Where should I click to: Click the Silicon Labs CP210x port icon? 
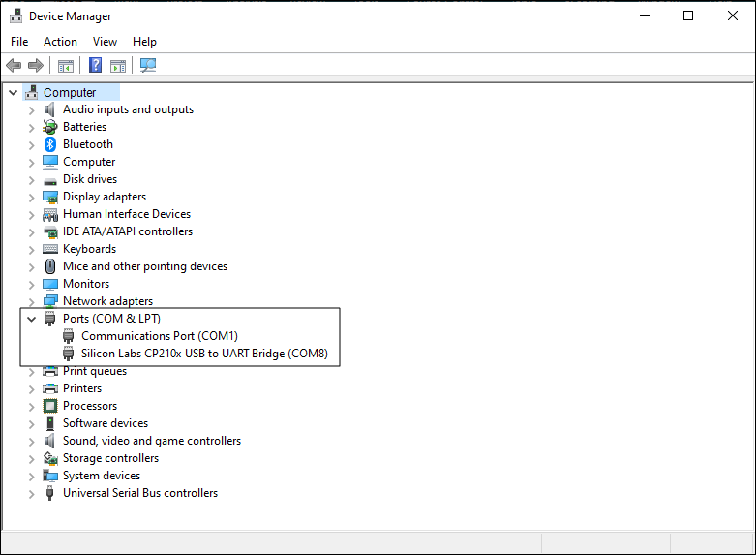click(69, 354)
